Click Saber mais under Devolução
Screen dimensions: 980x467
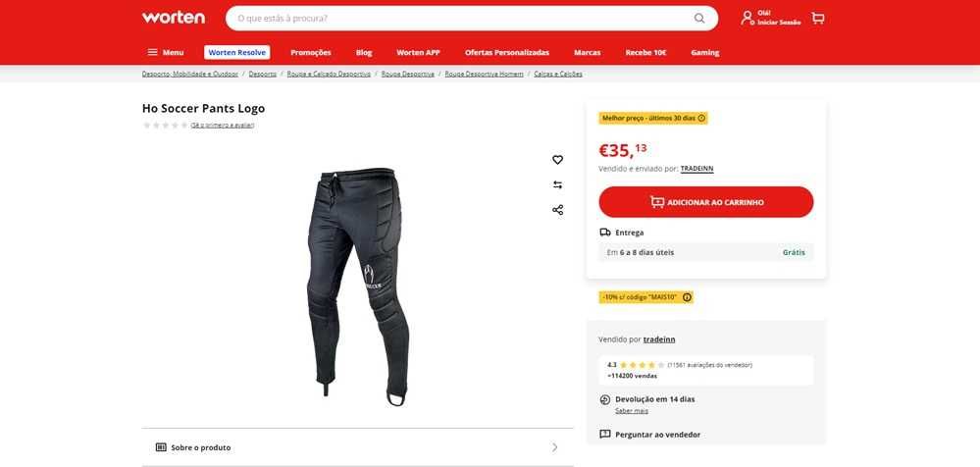click(631, 411)
